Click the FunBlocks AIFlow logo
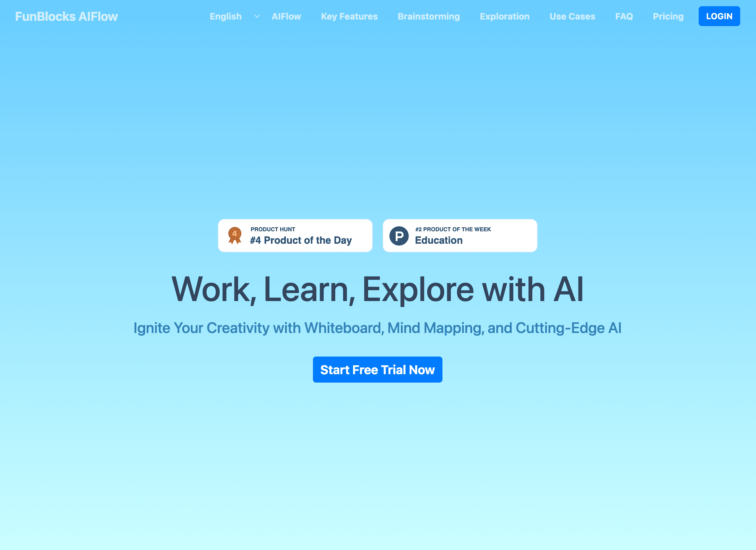This screenshot has width=756, height=550. pos(66,16)
